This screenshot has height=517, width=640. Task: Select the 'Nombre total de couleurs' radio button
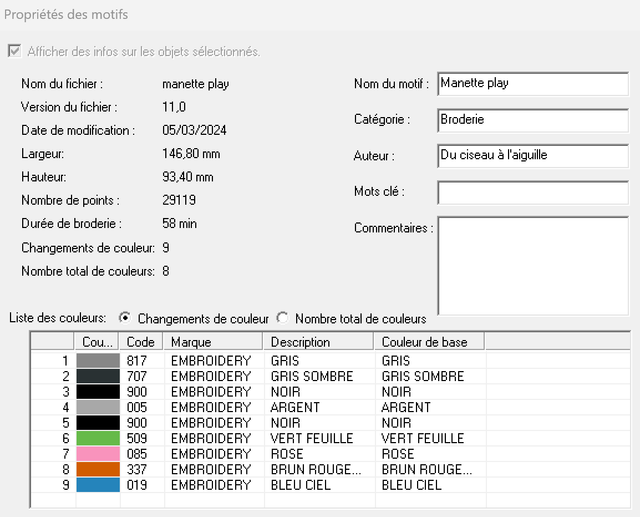tap(282, 318)
